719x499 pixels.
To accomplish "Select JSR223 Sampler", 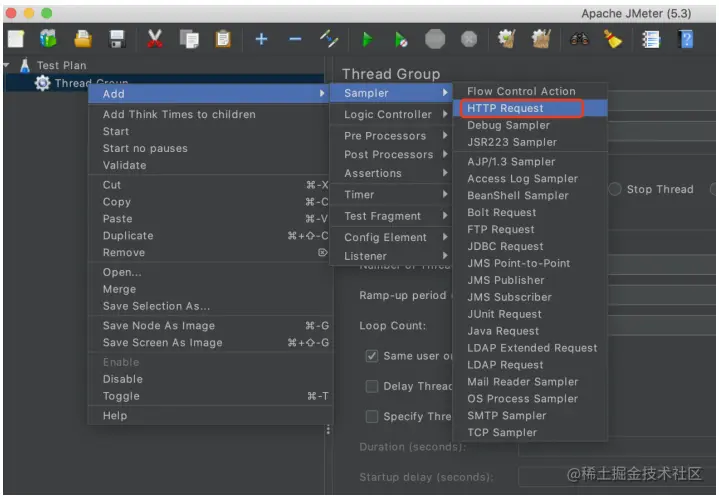I will coord(530,142).
